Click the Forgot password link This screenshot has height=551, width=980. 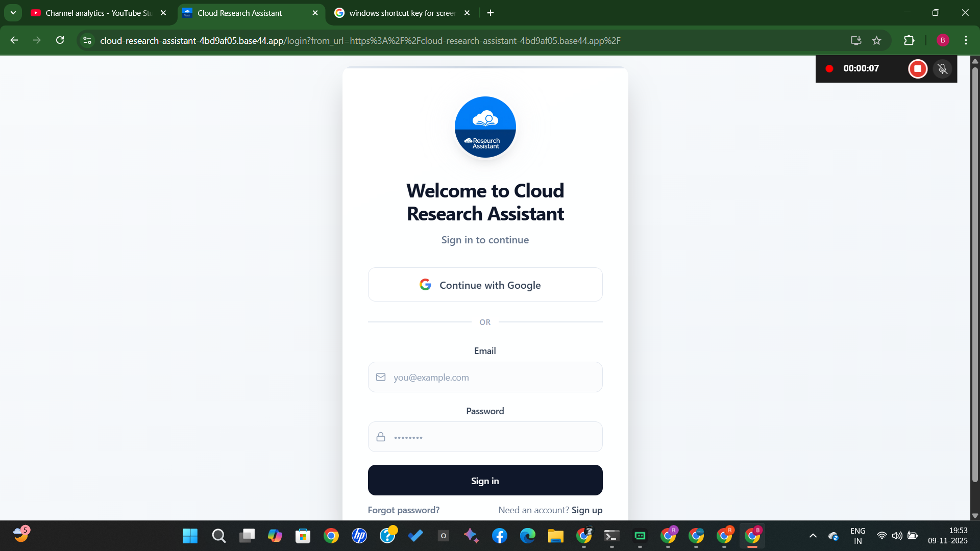pos(403,510)
